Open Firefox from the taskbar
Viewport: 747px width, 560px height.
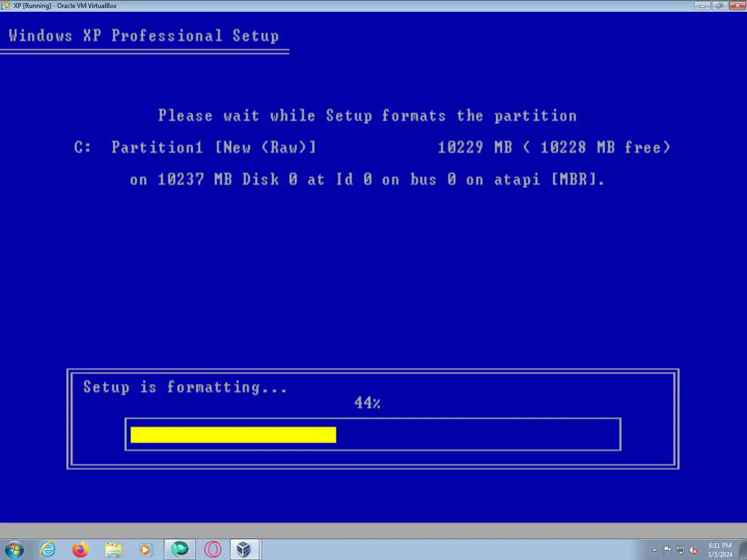(x=81, y=549)
